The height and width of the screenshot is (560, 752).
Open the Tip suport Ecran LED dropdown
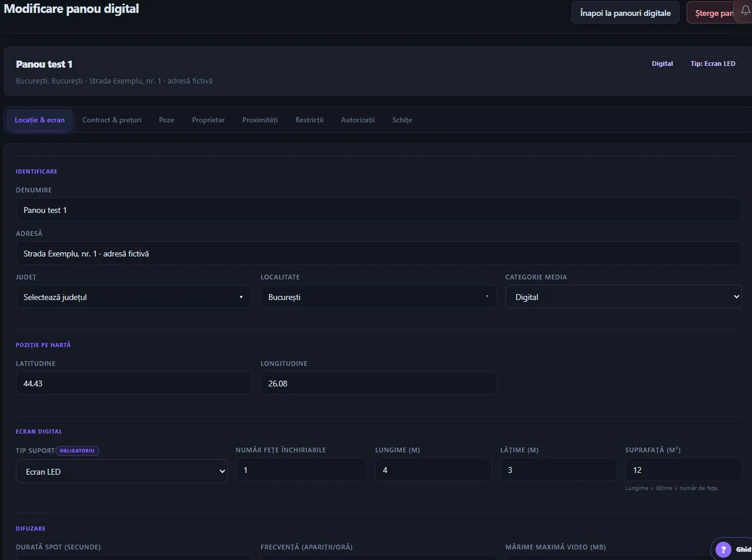[x=122, y=471]
